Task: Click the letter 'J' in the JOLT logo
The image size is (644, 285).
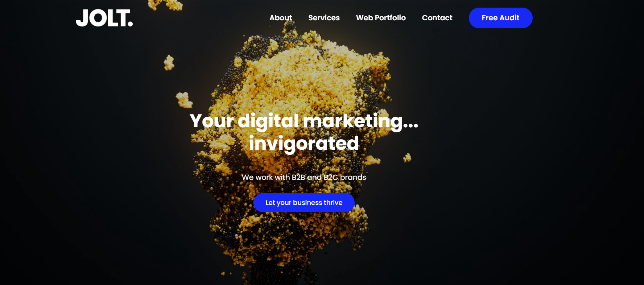Action: 82,18
